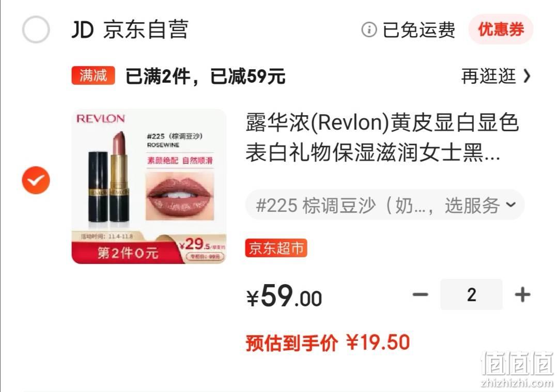Screen dimensions: 558x392
Task: Open the 露华浓 Revlon product title
Action: click(x=382, y=137)
